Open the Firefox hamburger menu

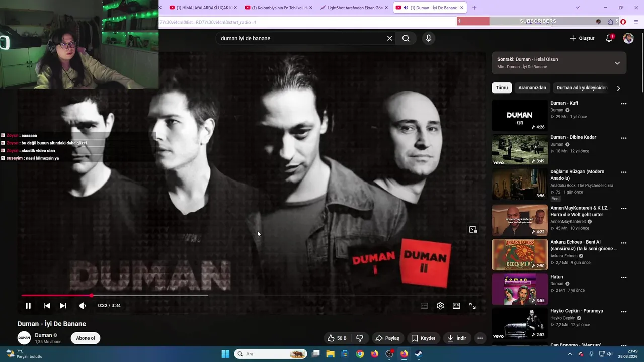point(636,22)
